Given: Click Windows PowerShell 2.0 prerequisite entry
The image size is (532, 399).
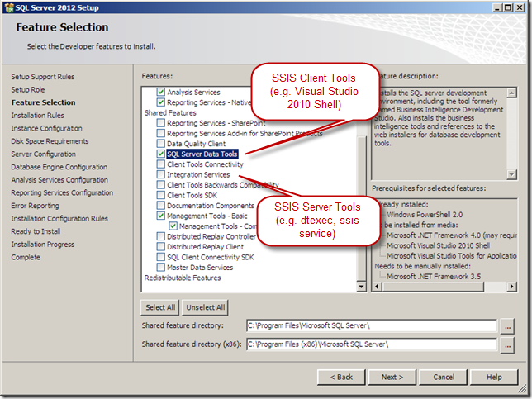Looking at the screenshot, I should (425, 215).
